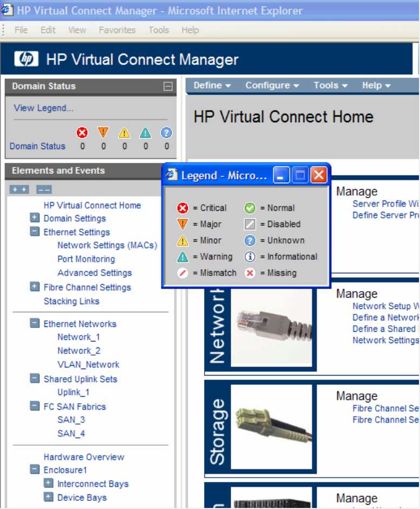Collapse the Ethernet Settings tree node
This screenshot has width=420, height=509.
[x=35, y=231]
